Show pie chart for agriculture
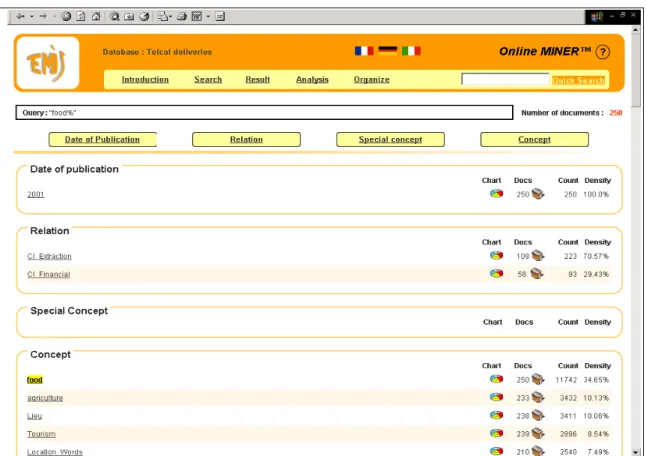 pos(496,397)
